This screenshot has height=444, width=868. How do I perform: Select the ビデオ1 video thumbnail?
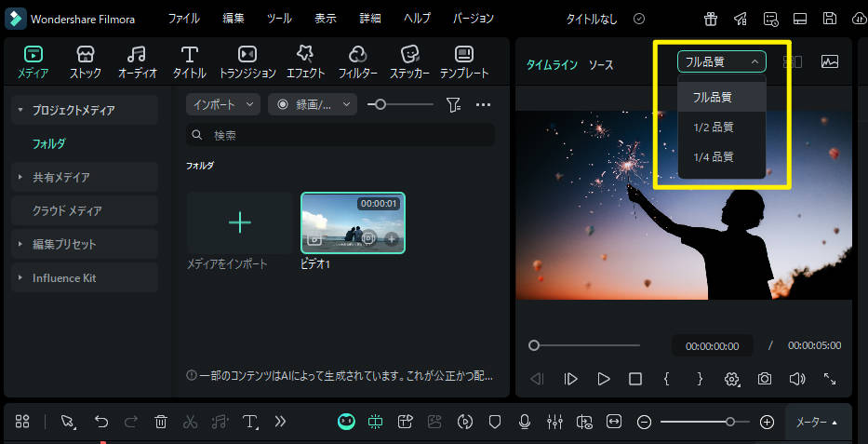pos(353,222)
